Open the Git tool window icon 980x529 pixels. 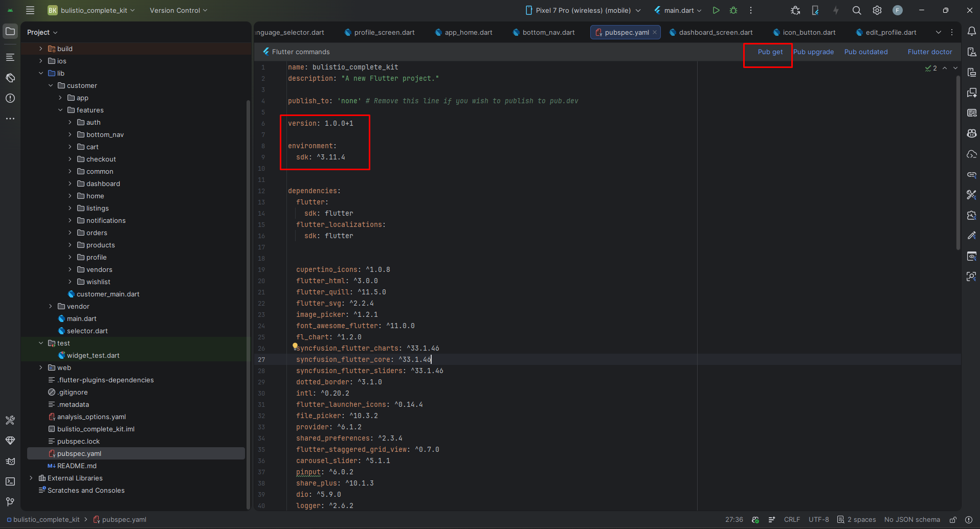coord(10,502)
